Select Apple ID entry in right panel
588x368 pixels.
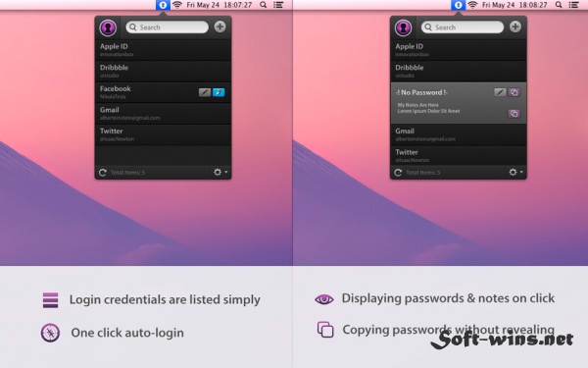point(459,50)
